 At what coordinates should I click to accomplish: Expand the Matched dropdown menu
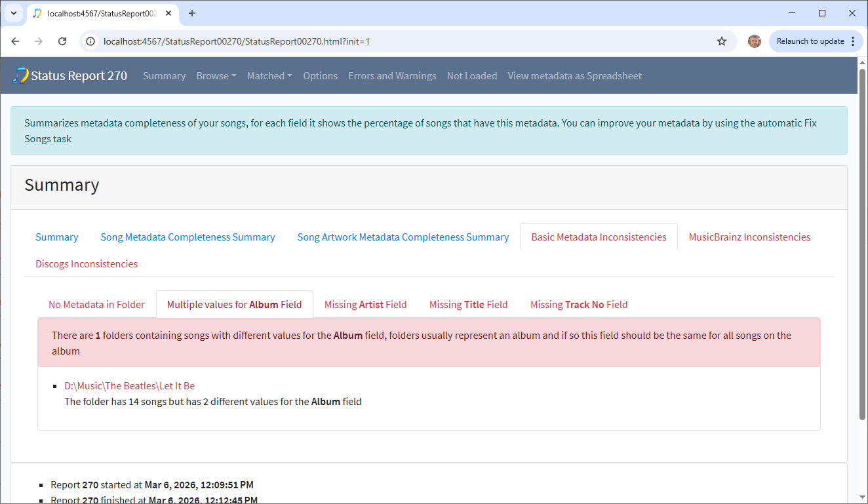269,76
